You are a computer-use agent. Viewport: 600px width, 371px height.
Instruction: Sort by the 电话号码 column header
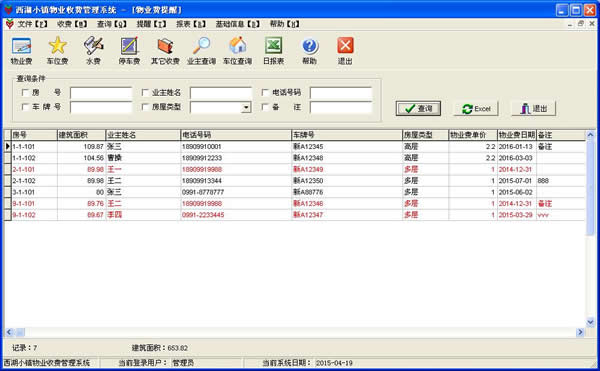click(x=236, y=135)
